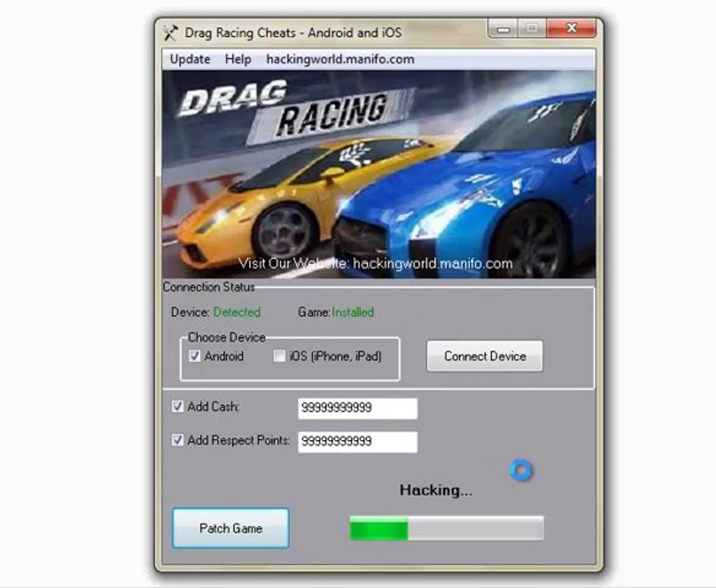The height and width of the screenshot is (588, 716).
Task: Click the window title text
Action: click(x=293, y=33)
